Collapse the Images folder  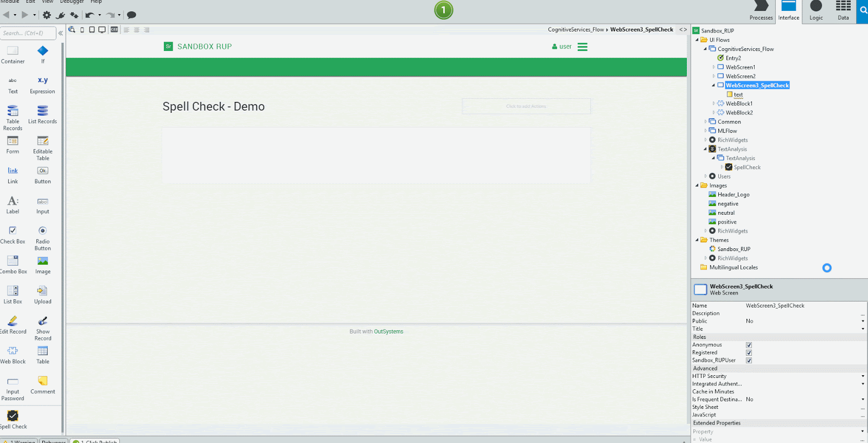[x=697, y=185]
